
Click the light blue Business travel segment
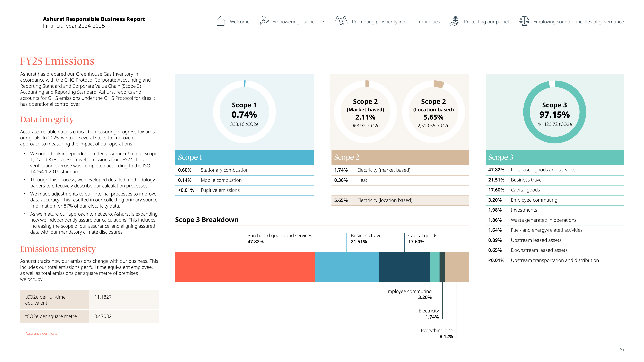(346, 267)
